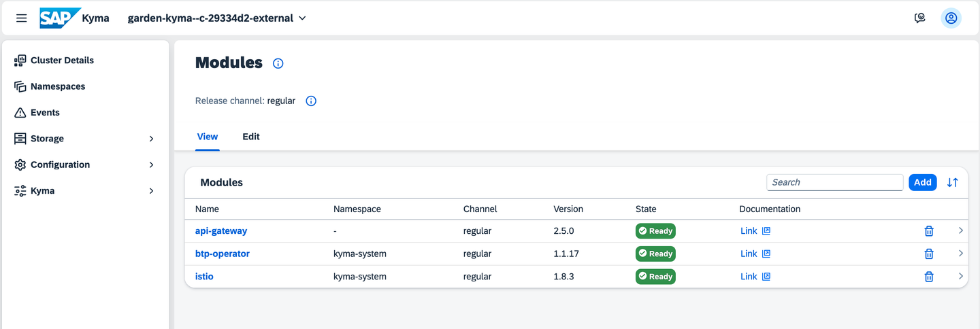Delete the btp-operator module
The image size is (980, 329).
point(929,254)
